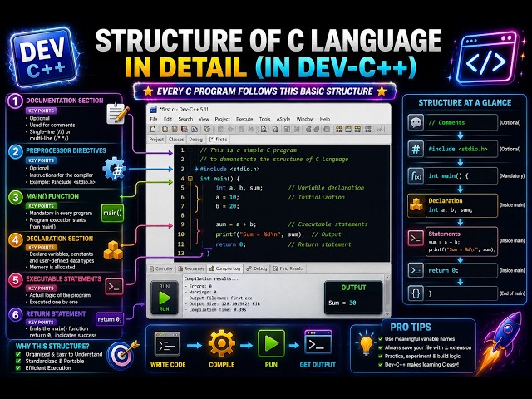Screen dimensions: 532x399
Task: Open the Project menu
Action: (222, 119)
